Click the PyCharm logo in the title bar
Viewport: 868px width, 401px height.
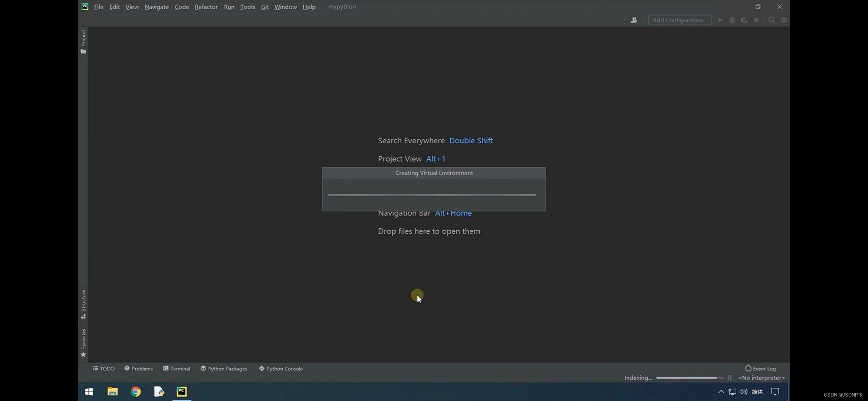click(x=85, y=7)
